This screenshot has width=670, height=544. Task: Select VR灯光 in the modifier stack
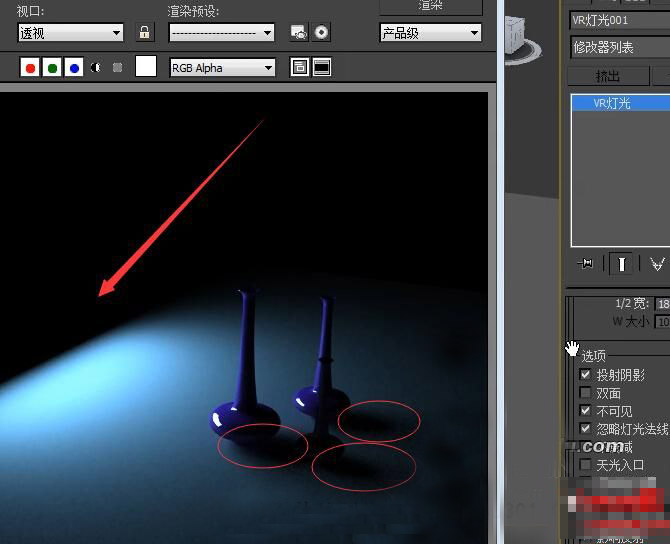621,103
